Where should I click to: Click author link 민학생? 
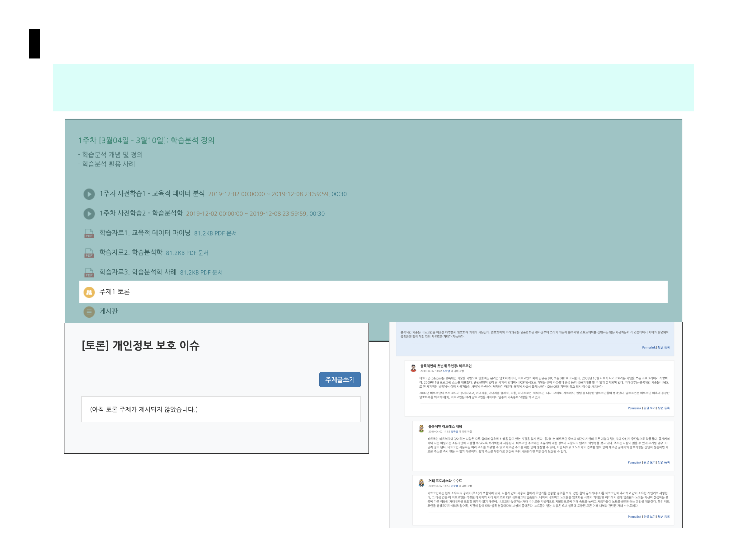455,486
